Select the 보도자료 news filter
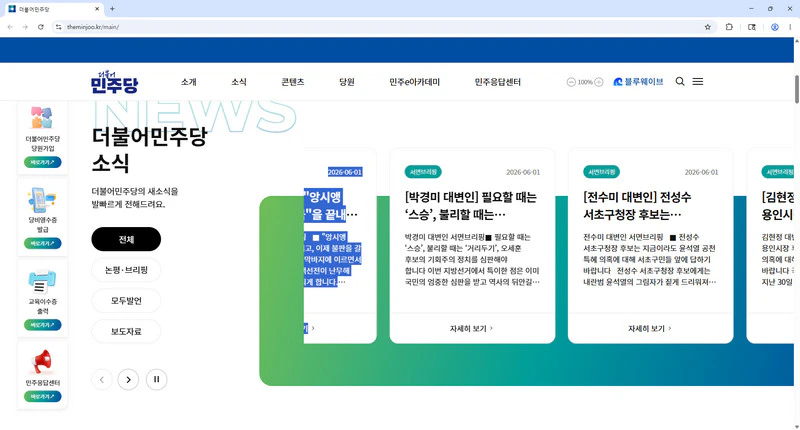The image size is (800, 430). (x=126, y=332)
